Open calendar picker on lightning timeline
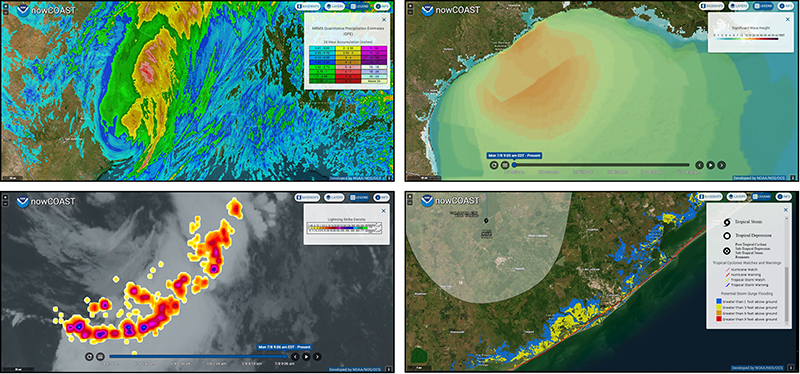This screenshot has height=374, width=800. point(101,356)
